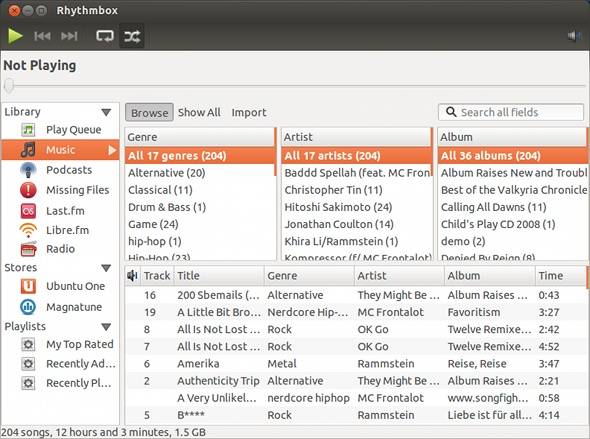Select Alternative (20) genre
The image size is (590, 439).
200,173
